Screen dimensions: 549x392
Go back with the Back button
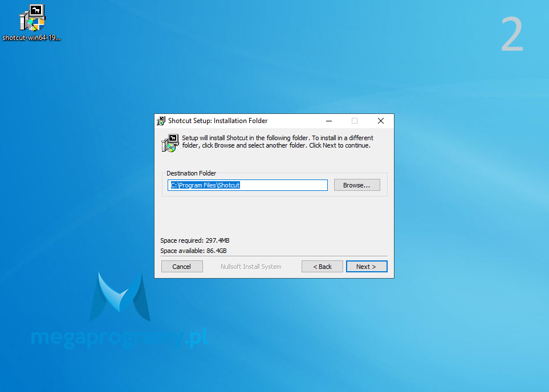coord(322,266)
